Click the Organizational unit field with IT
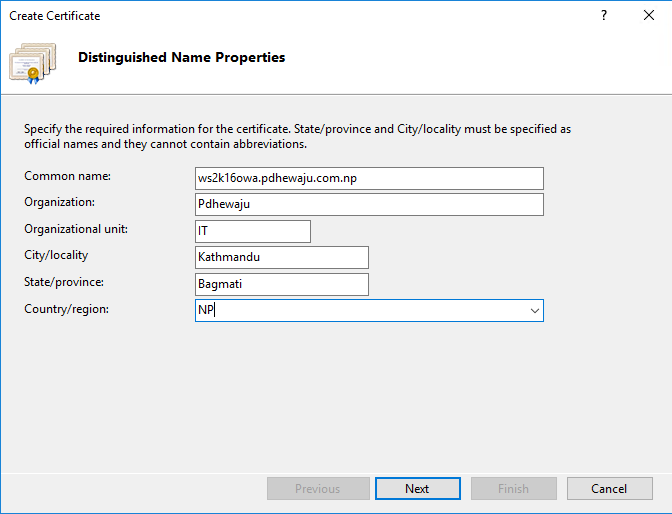Viewport: 672px width, 514px height. (x=253, y=231)
